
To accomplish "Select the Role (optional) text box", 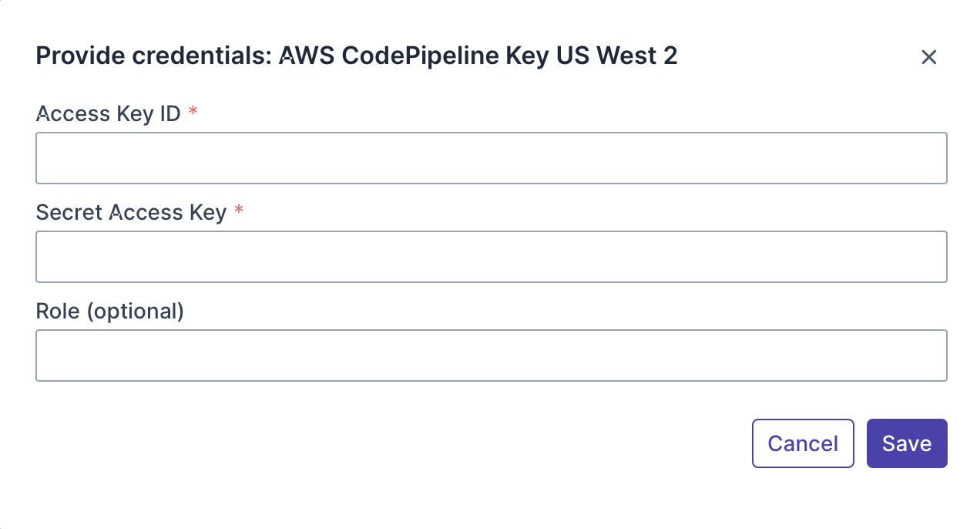I will coord(491,355).
